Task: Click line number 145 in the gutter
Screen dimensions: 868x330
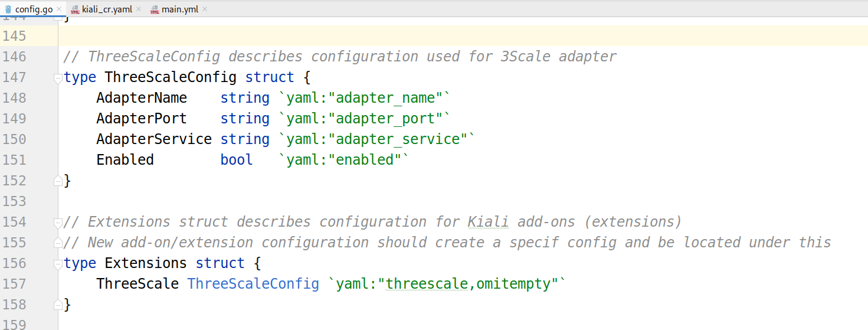Action: pos(15,36)
